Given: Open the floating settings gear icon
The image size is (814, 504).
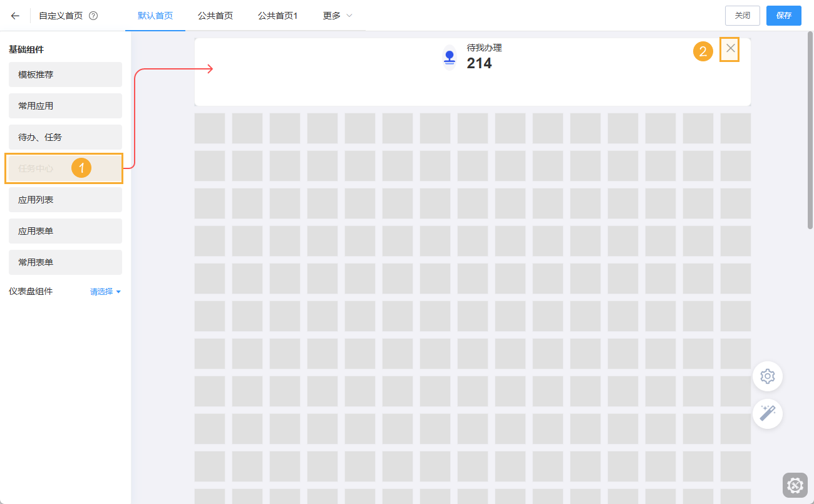Looking at the screenshot, I should [767, 376].
